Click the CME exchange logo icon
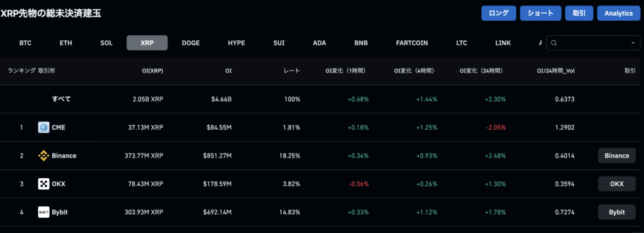Viewport: 644px width, 233px height. point(43,127)
